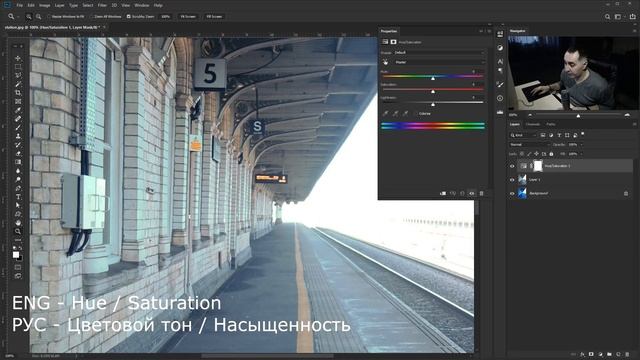
Task: Open the Preset dropdown showing Default
Action: (x=439, y=53)
